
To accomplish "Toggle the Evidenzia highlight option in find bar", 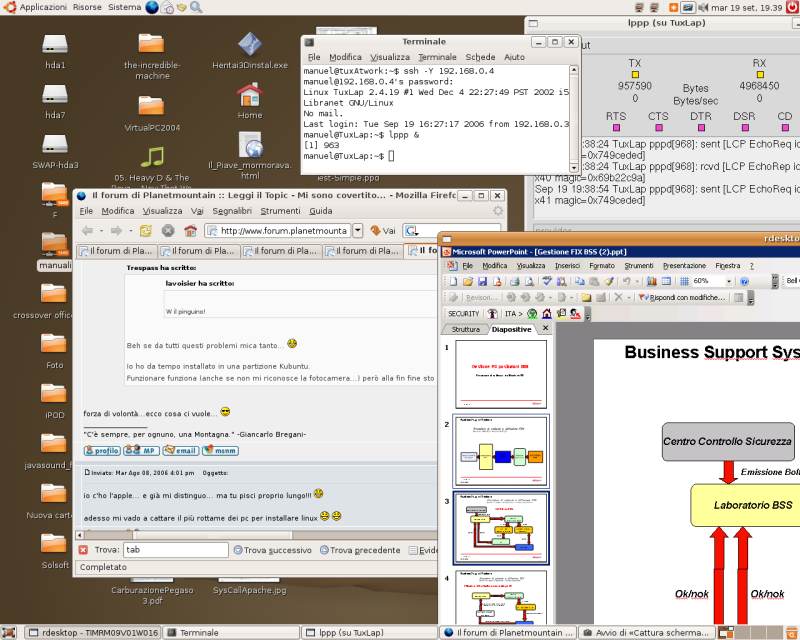I will [x=423, y=550].
